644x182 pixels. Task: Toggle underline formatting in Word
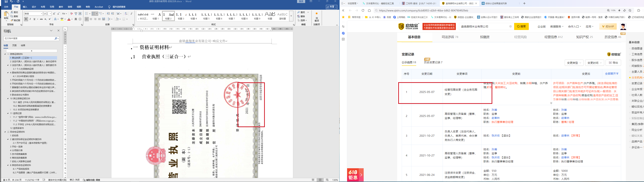click(x=34, y=19)
